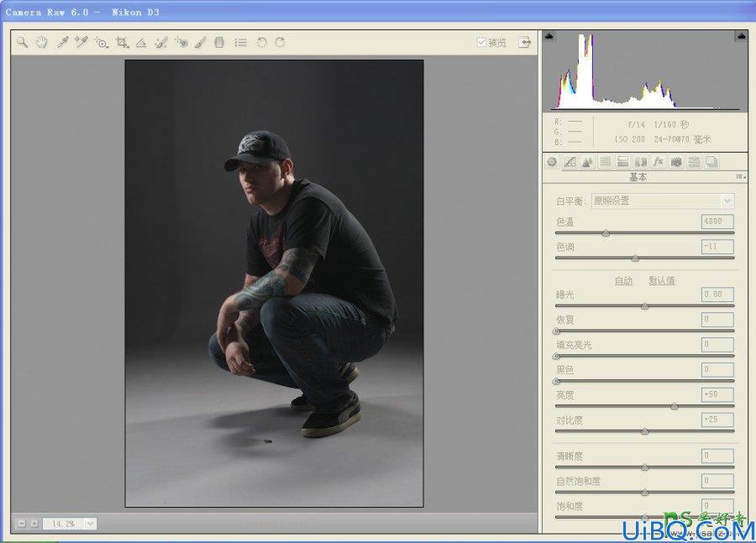Viewport: 756px width, 543px height.
Task: Click the 自动 auto link
Action: 623,281
